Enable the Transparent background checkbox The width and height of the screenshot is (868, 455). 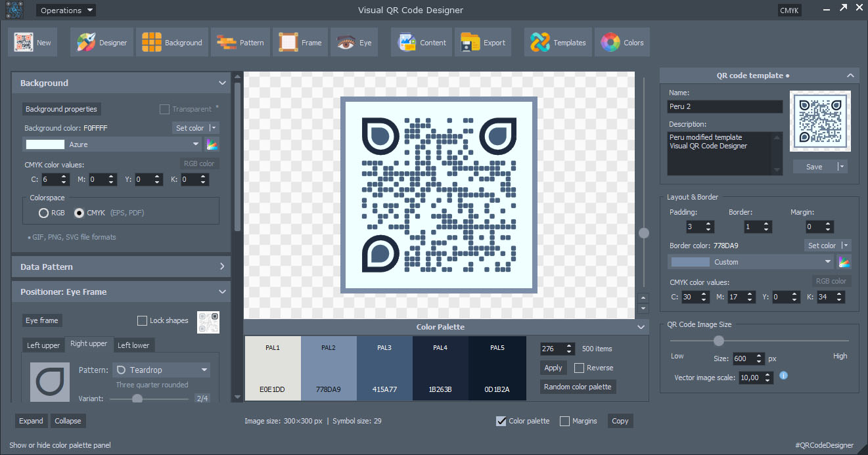(x=163, y=109)
